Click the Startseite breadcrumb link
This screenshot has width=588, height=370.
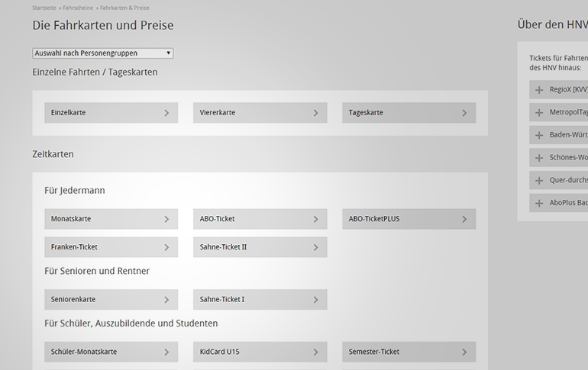click(x=44, y=8)
